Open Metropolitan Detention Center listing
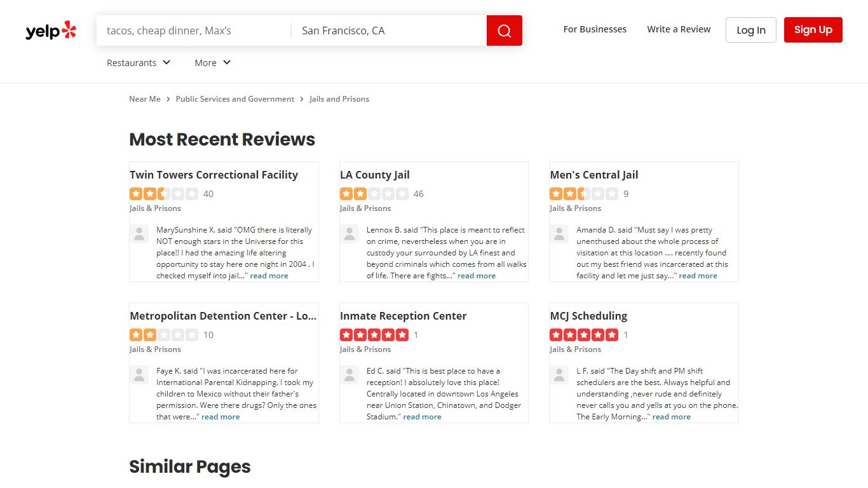This screenshot has width=868, height=488. point(223,316)
